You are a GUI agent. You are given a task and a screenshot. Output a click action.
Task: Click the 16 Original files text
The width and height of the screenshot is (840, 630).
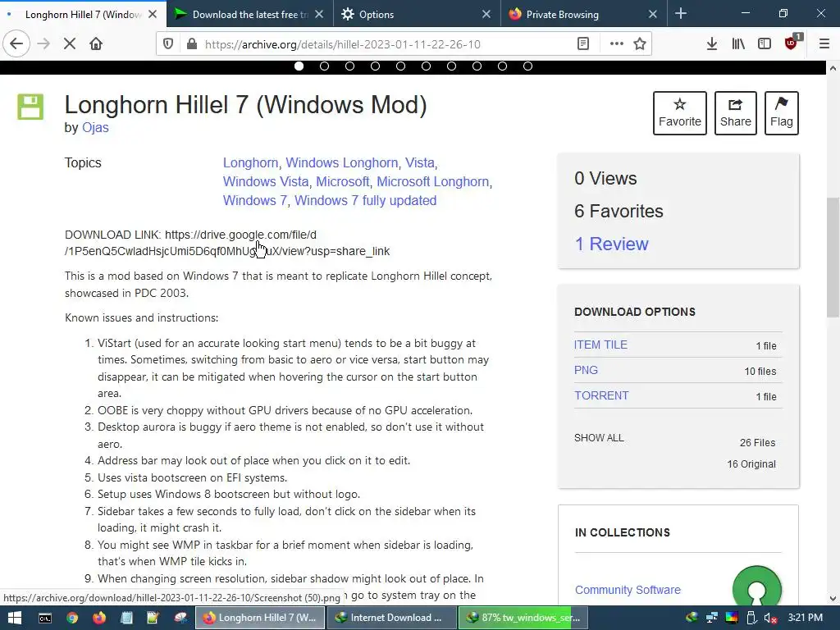(751, 464)
